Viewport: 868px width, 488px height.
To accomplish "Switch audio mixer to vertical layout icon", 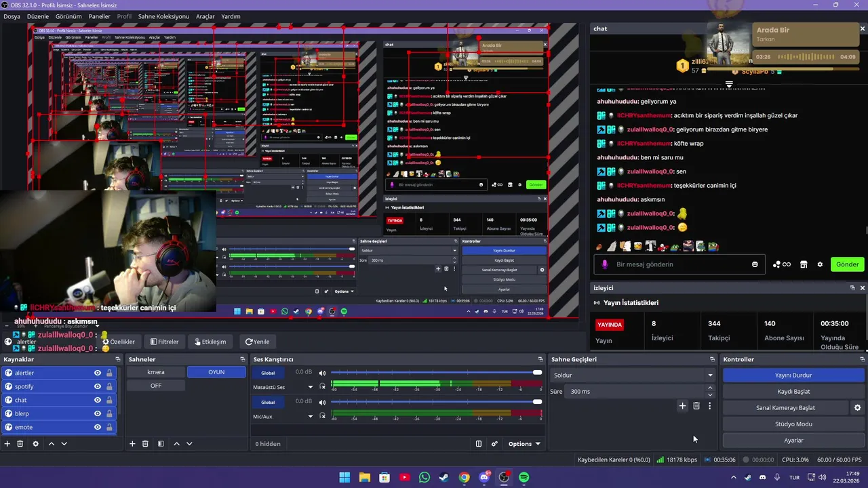I will tap(479, 444).
